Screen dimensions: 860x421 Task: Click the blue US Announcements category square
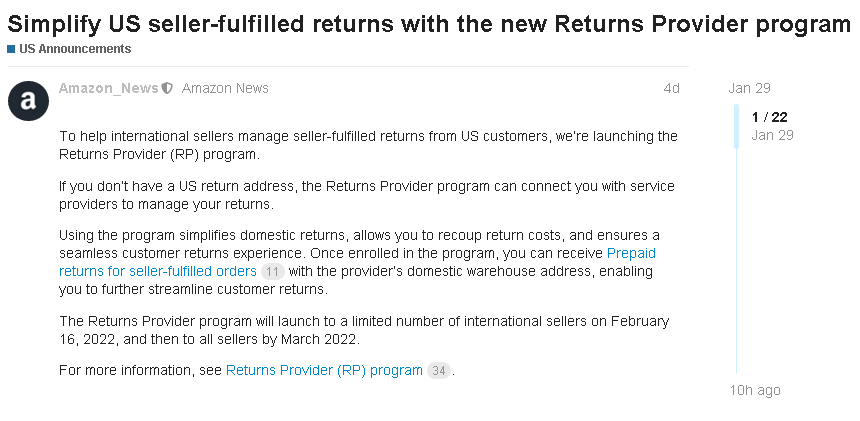tap(11, 49)
